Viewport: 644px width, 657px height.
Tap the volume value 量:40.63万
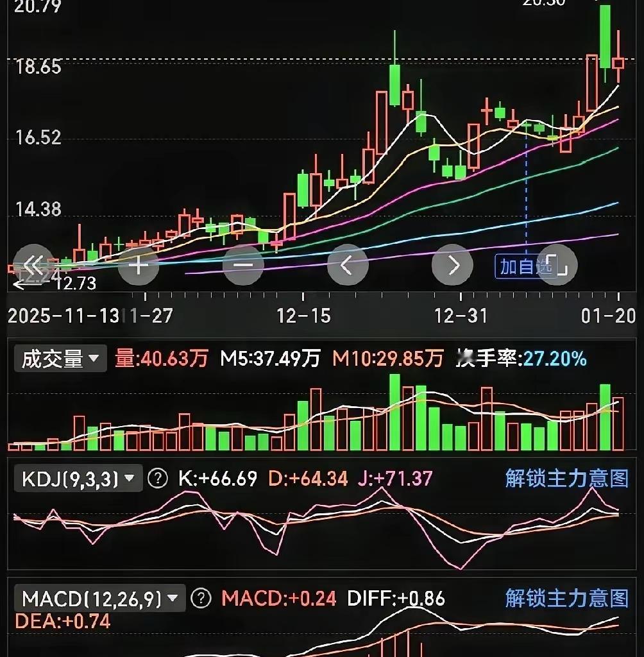pos(161,359)
